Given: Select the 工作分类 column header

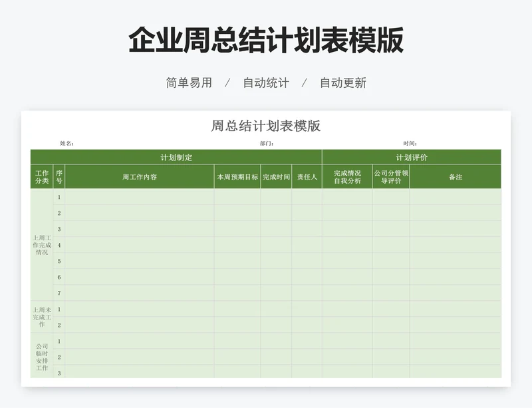Looking at the screenshot, I should [42, 176].
